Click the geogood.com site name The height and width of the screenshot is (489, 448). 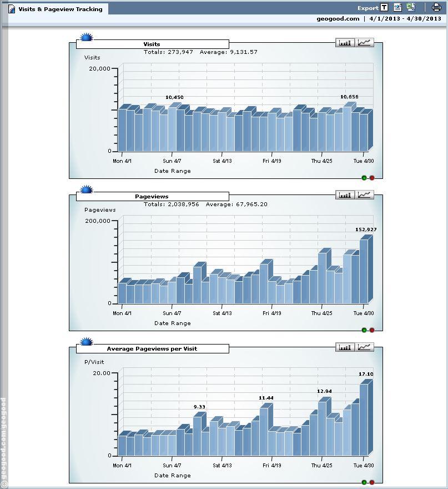338,19
